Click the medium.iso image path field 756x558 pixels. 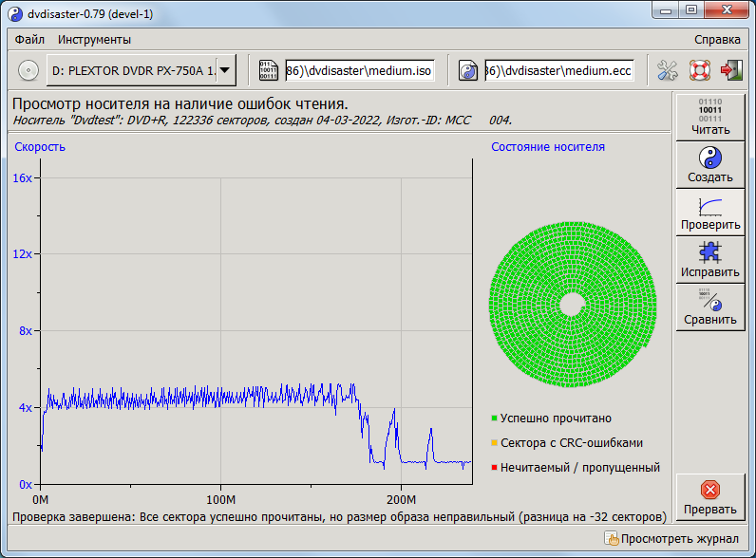point(359,70)
